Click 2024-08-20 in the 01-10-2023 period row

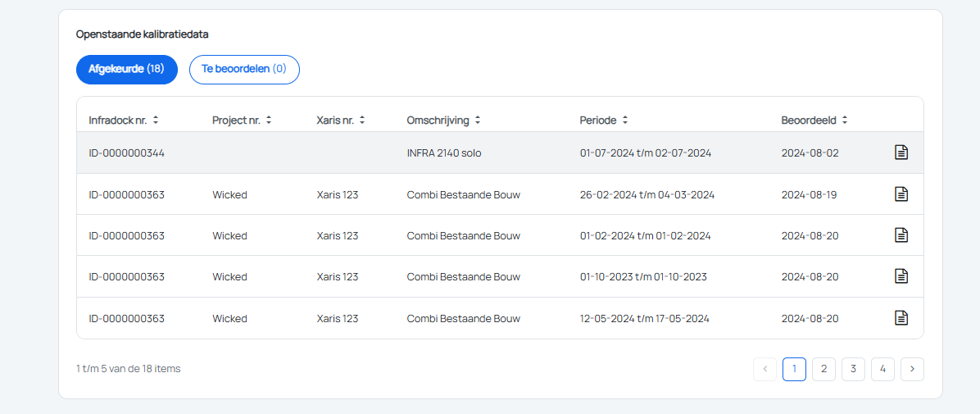point(810,276)
